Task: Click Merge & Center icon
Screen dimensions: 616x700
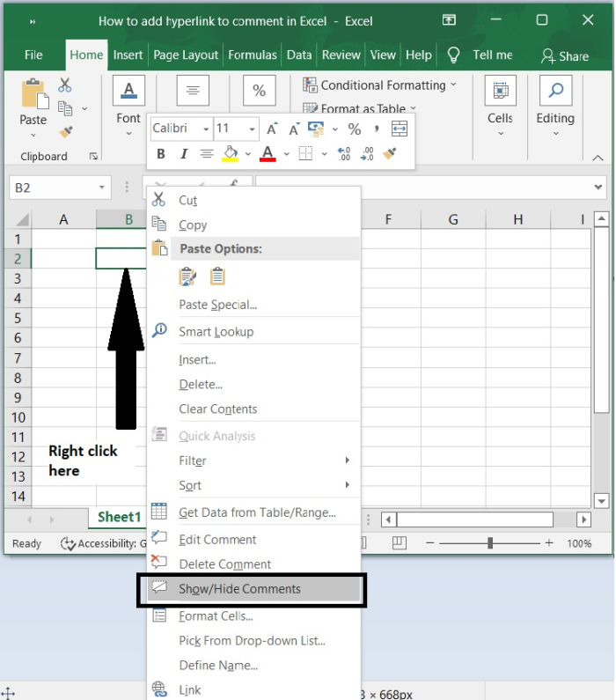Action: [400, 129]
